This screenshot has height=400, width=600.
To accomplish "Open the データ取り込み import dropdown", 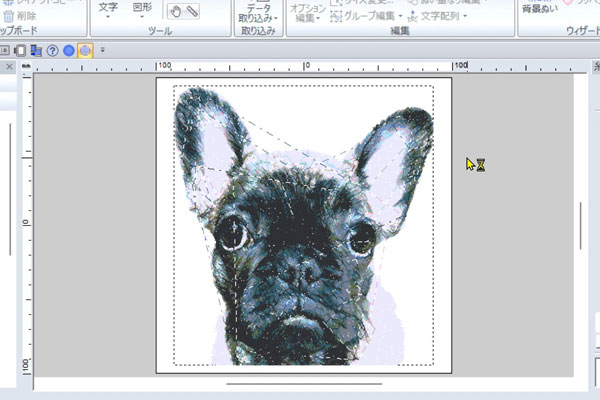I will [258, 13].
